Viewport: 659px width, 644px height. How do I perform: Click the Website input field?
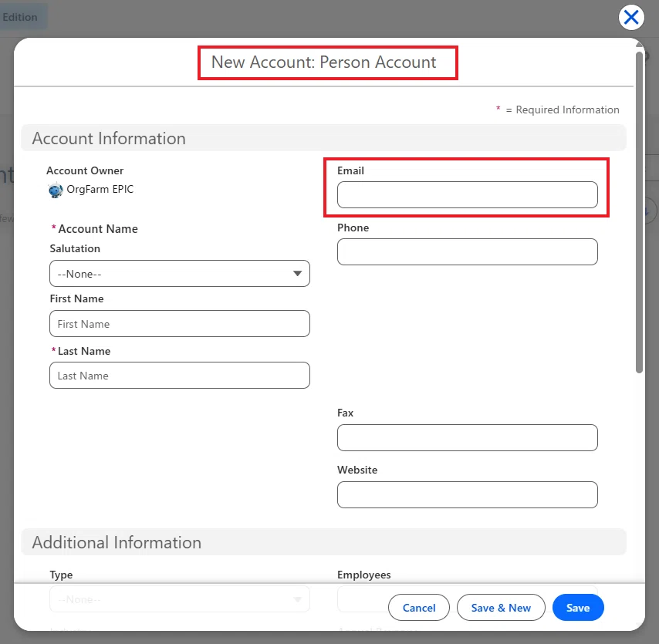[468, 495]
